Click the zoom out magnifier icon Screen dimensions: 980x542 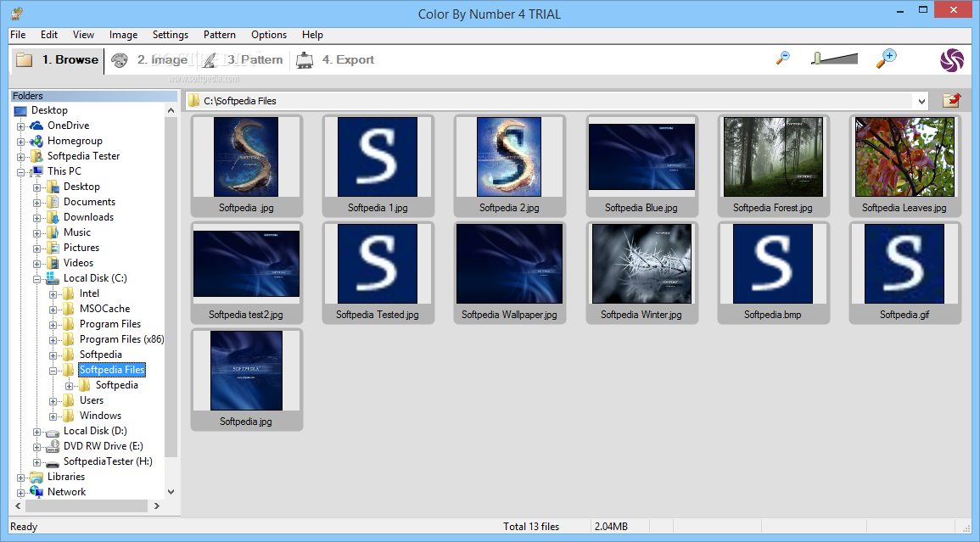(x=782, y=59)
